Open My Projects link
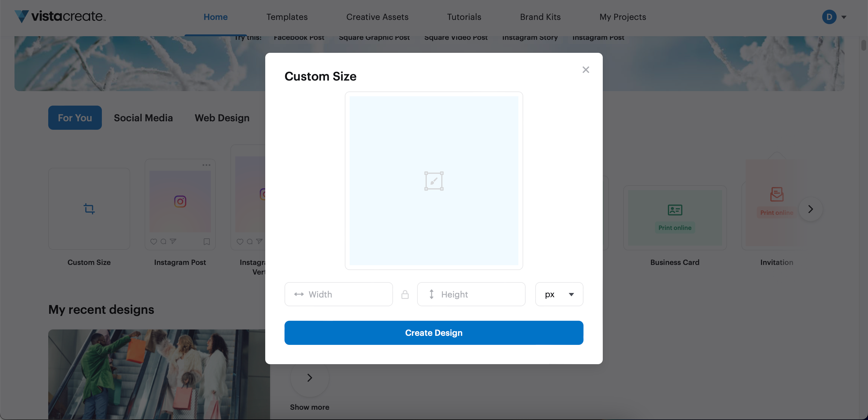The width and height of the screenshot is (868, 420). (x=622, y=17)
